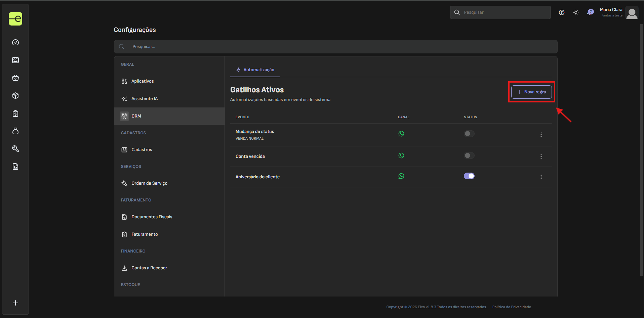The height and width of the screenshot is (318, 644).
Task: Click the Conta vencida event name
Action: [250, 156]
